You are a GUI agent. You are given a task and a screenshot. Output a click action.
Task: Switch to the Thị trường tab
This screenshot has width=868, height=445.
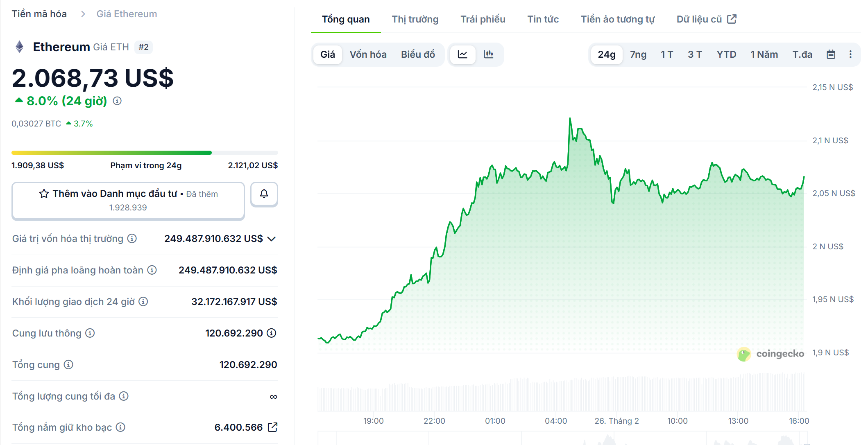click(415, 19)
